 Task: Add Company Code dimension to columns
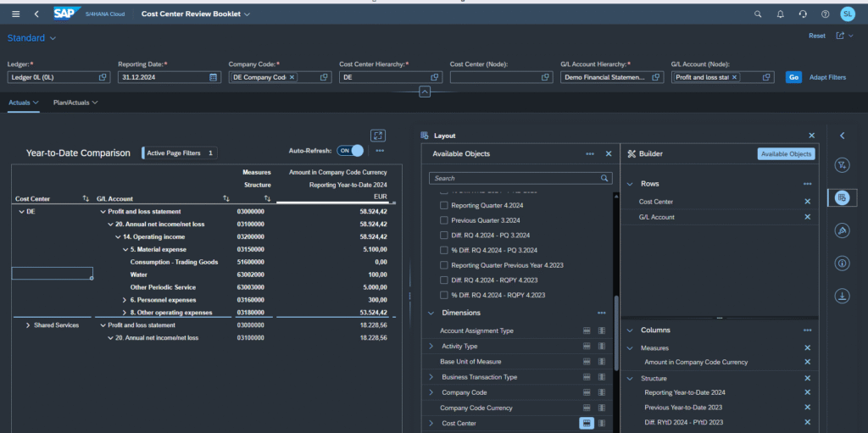(602, 392)
